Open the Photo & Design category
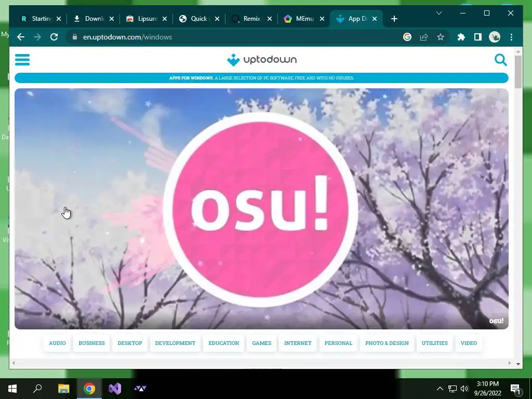 coord(387,343)
